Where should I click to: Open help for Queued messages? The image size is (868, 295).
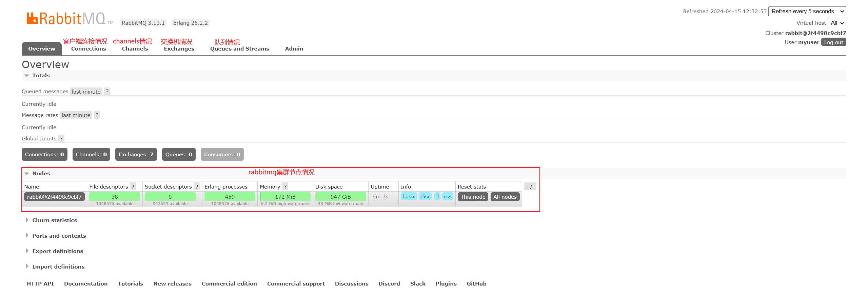tap(107, 92)
